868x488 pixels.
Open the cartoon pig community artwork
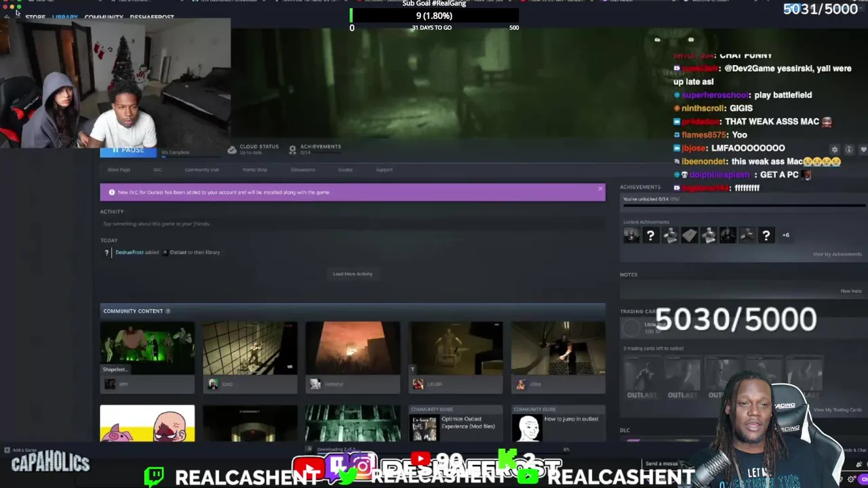tap(147, 424)
